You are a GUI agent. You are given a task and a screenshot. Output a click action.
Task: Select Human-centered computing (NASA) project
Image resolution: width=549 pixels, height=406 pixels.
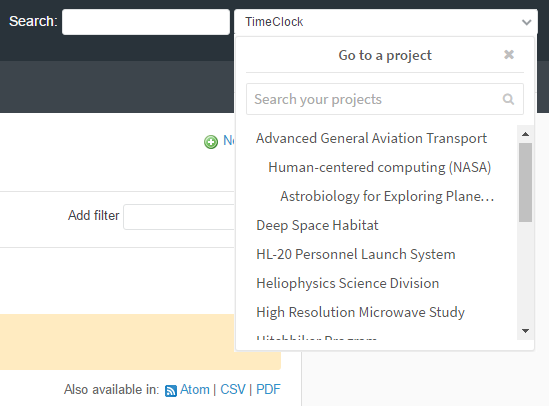(x=380, y=167)
